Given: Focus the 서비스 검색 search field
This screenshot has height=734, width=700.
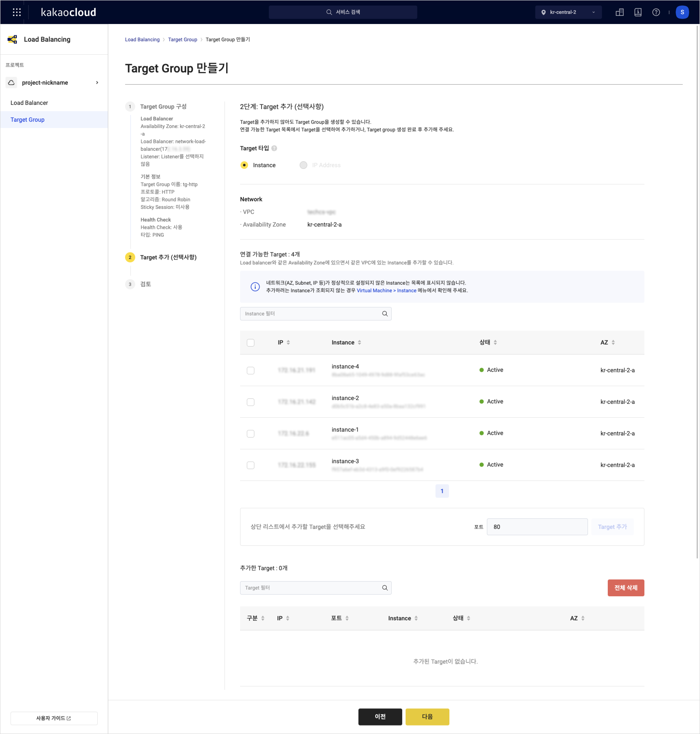Looking at the screenshot, I should pos(343,12).
